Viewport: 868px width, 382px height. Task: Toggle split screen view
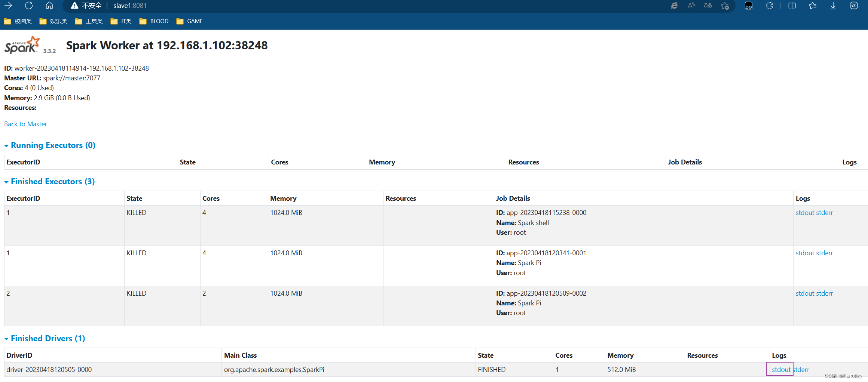coord(792,6)
